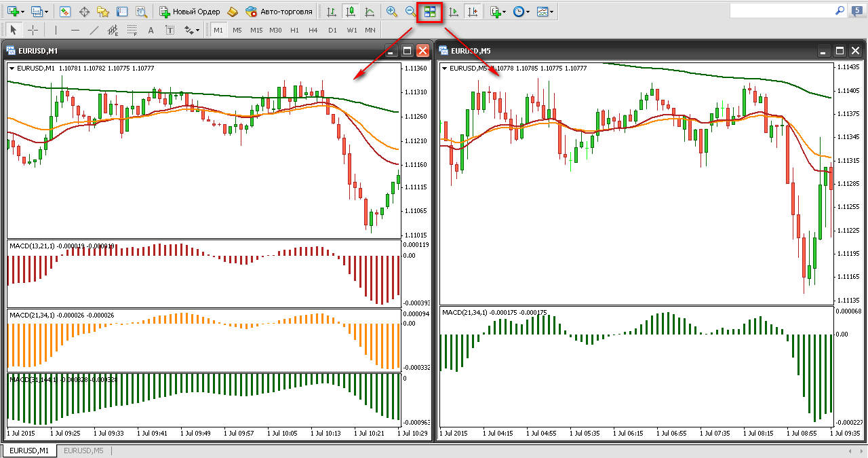The width and height of the screenshot is (868, 458).
Task: Switch timeframe to H1
Action: click(294, 30)
